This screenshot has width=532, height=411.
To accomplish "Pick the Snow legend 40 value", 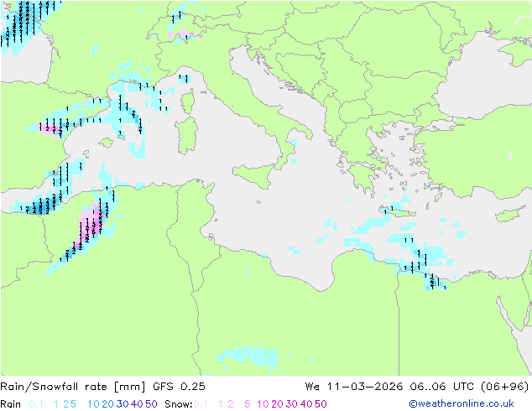I will (306, 404).
